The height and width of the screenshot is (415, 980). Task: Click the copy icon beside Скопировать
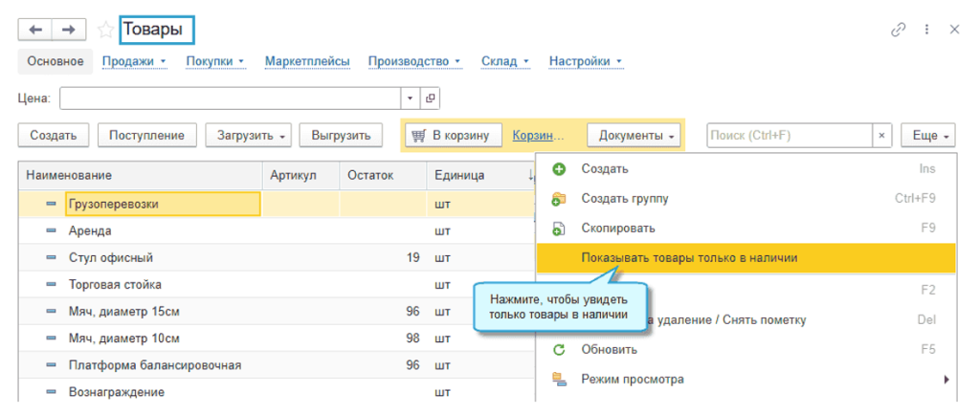(559, 229)
